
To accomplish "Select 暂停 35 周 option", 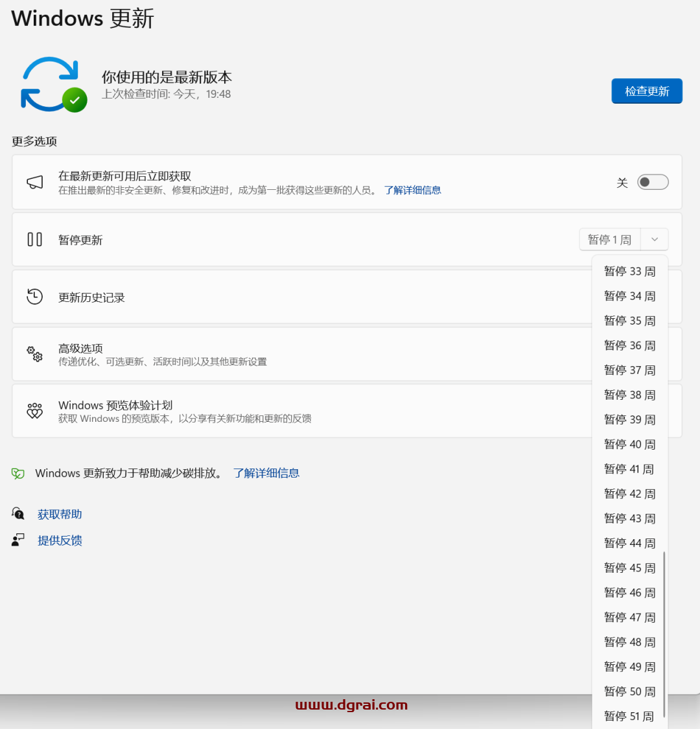I will click(630, 320).
